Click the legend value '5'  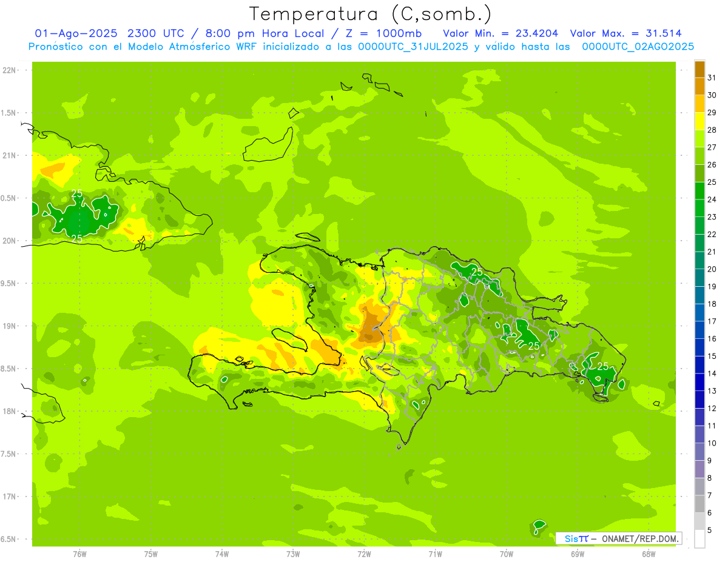[x=710, y=530]
